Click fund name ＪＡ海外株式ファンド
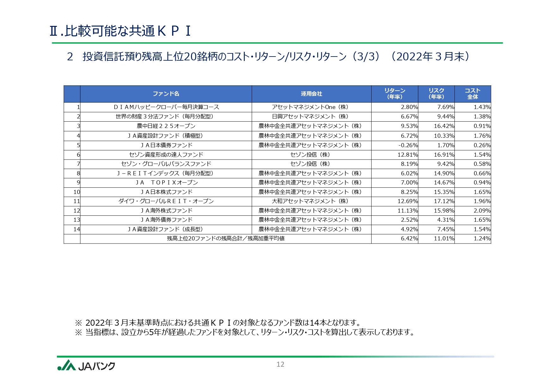 click(x=166, y=211)
